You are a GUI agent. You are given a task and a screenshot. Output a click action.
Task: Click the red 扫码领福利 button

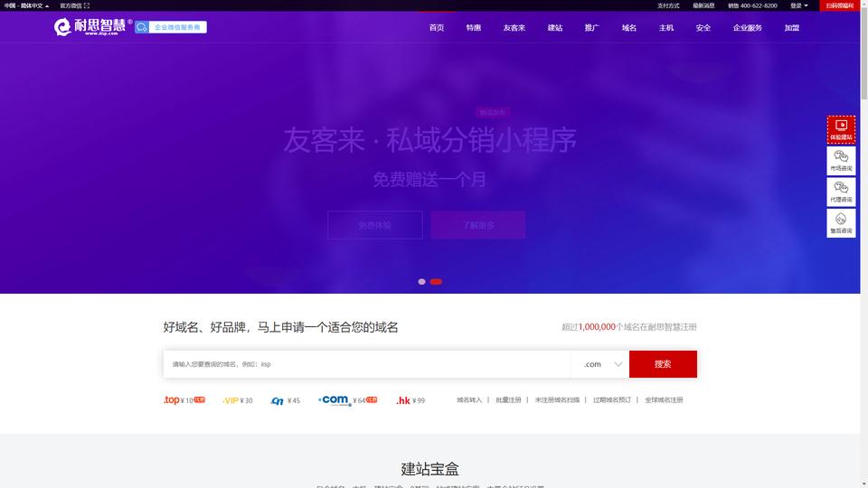tap(840, 5)
